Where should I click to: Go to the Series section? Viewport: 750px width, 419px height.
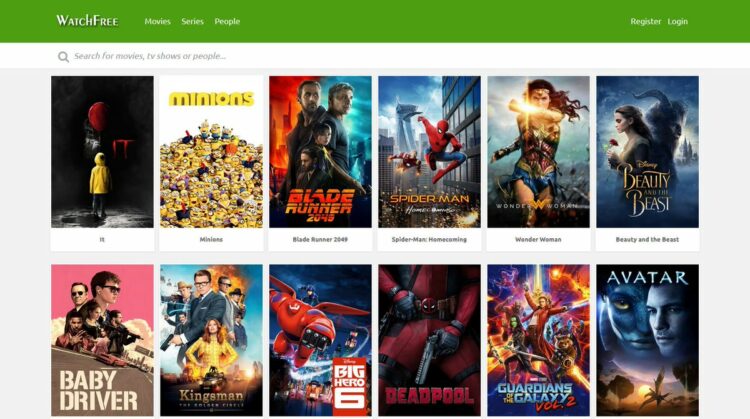point(192,21)
